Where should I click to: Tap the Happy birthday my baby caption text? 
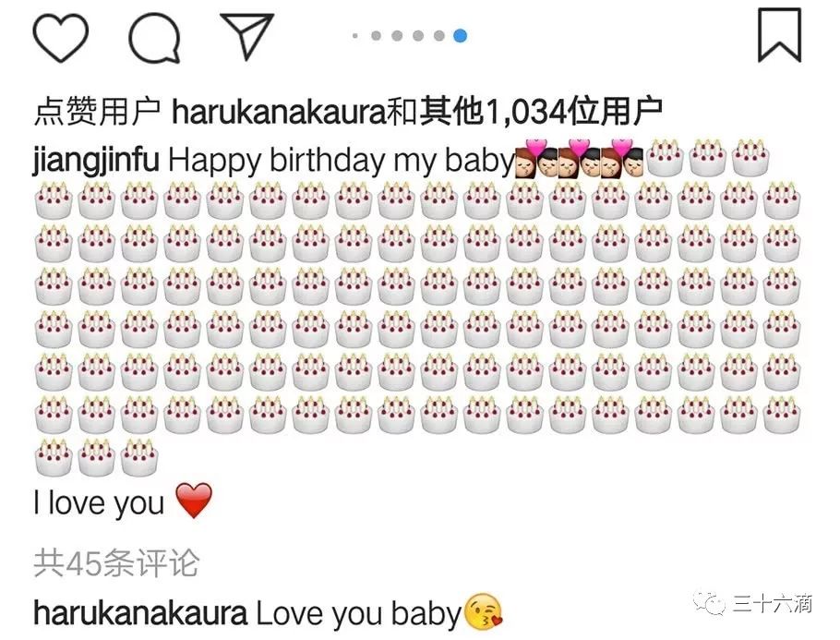tap(342, 160)
